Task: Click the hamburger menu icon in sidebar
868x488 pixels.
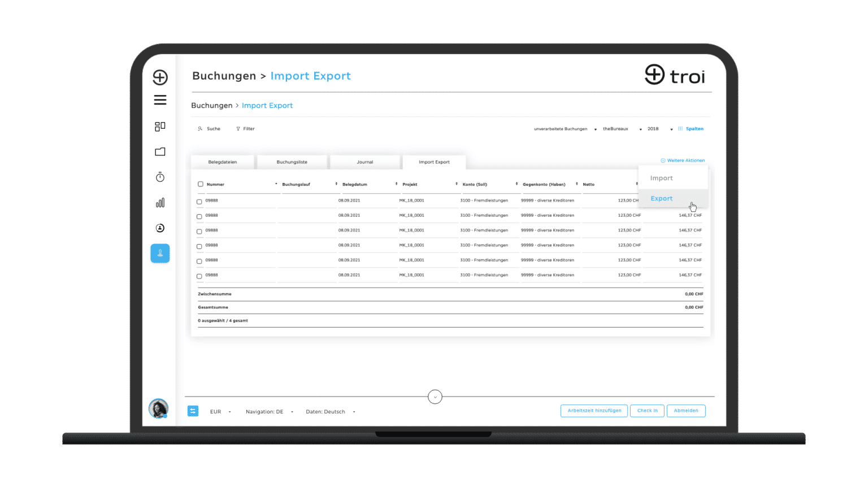Action: pos(160,100)
